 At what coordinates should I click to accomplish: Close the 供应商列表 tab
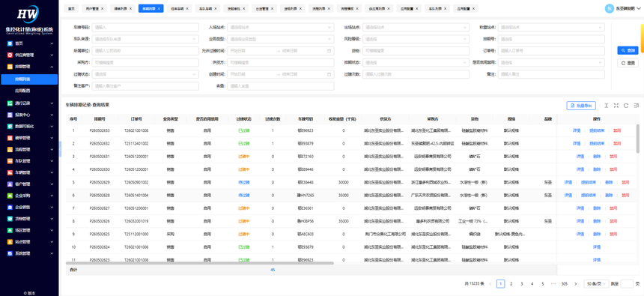(388, 8)
